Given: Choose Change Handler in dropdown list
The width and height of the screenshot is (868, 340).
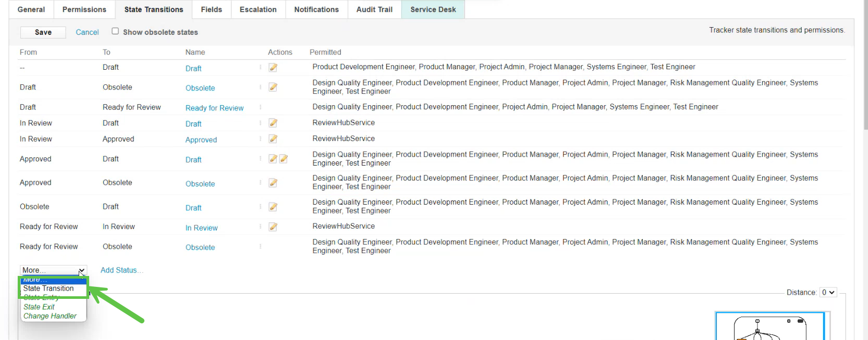Looking at the screenshot, I should click(x=50, y=316).
